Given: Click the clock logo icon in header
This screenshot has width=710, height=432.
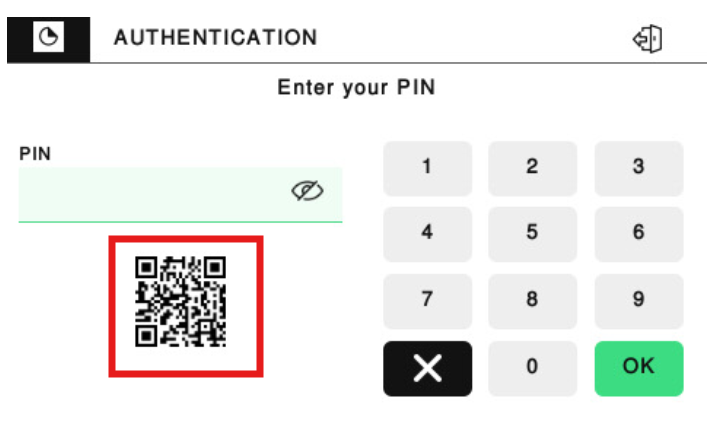Looking at the screenshot, I should click(48, 38).
